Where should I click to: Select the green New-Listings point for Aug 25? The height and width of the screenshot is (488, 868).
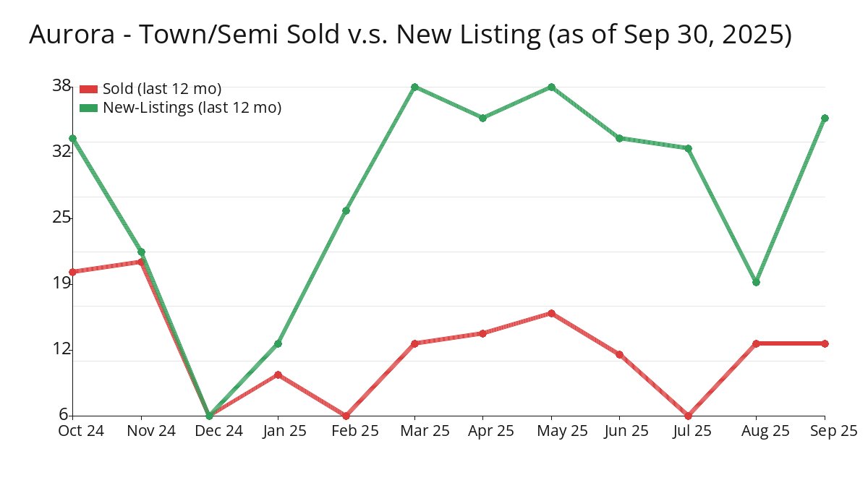pyautogui.click(x=756, y=282)
